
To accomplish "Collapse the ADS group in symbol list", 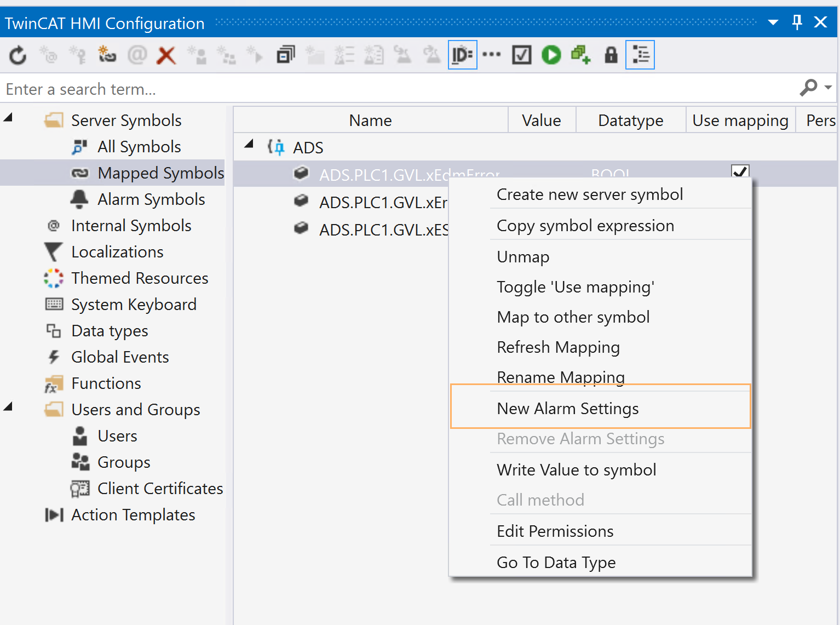I will tap(249, 144).
